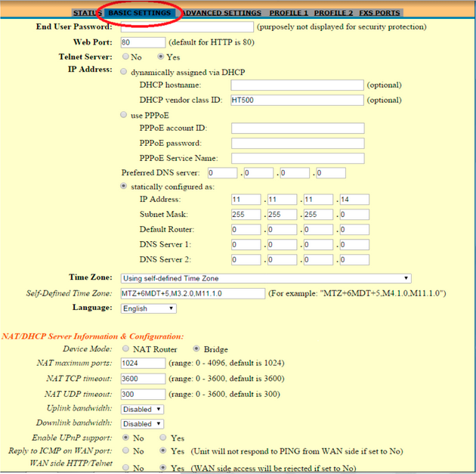Click third octet of DNS Server 2
This screenshot has width=476, height=474.
318,260
